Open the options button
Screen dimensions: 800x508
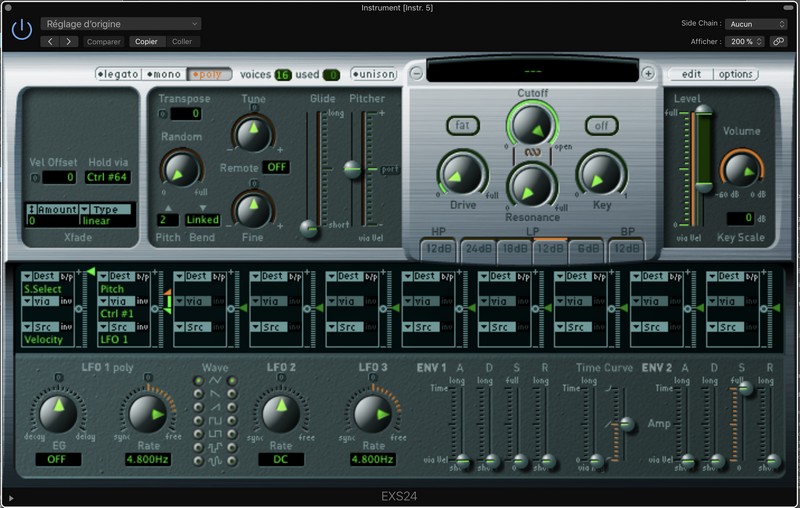[x=735, y=74]
